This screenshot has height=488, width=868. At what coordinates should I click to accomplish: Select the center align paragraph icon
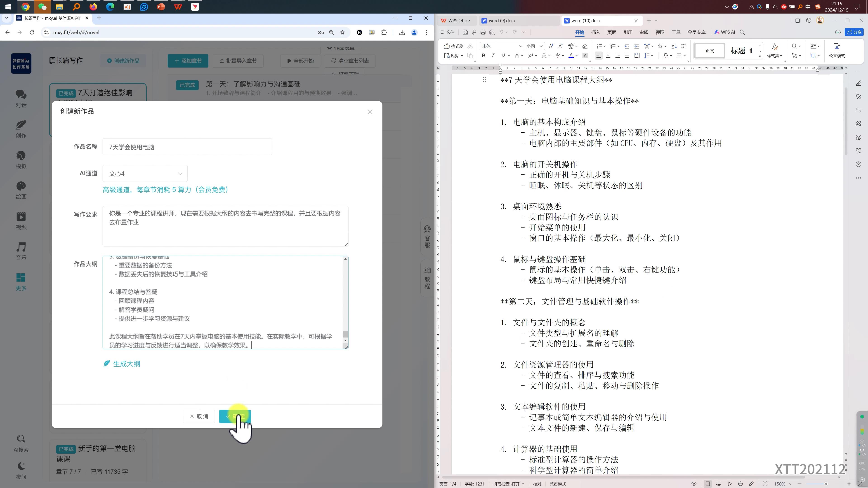pyautogui.click(x=608, y=56)
